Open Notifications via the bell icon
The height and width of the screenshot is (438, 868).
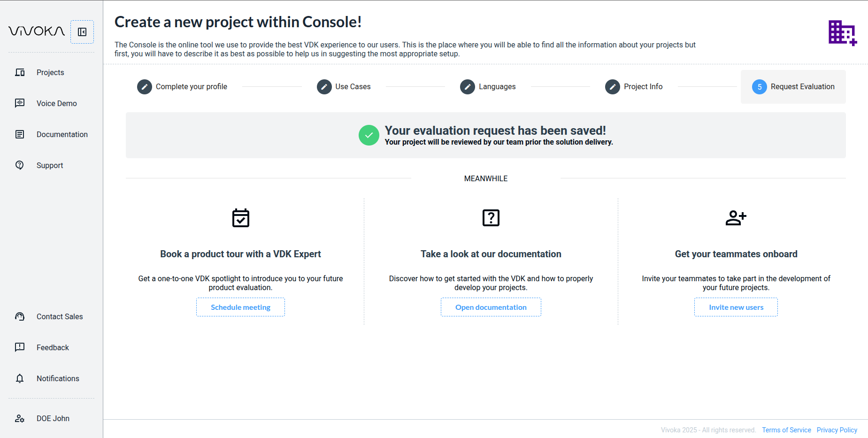click(x=20, y=378)
